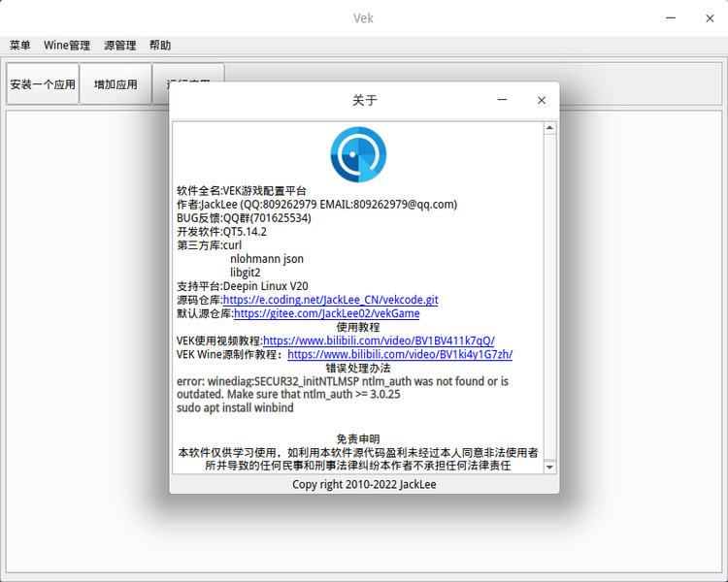Open the BV1ki4y1G7zh Wine tutorial link
This screenshot has height=582, width=728.
[400, 355]
